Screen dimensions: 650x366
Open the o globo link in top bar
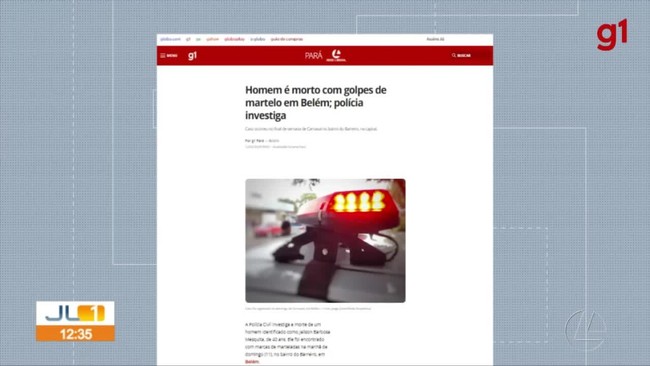click(x=257, y=39)
